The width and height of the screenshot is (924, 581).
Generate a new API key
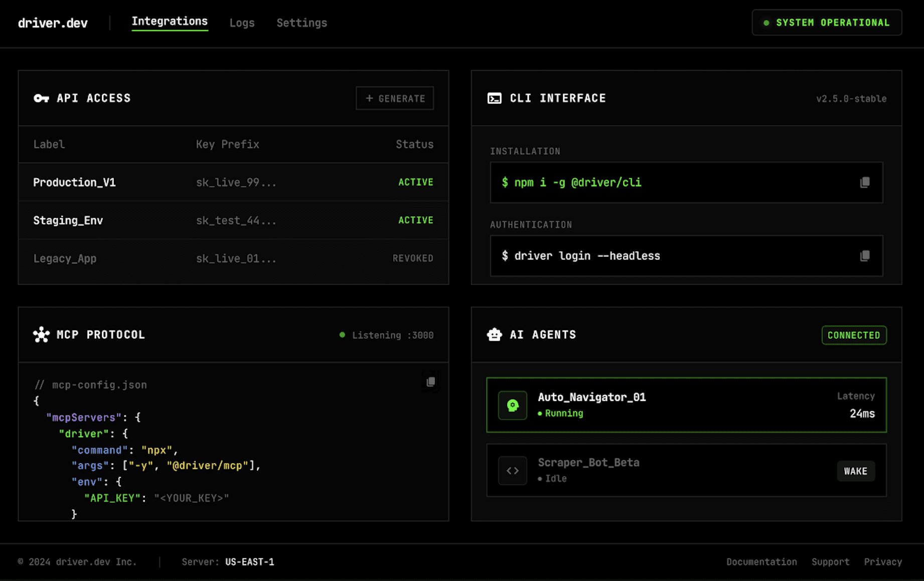click(x=395, y=98)
